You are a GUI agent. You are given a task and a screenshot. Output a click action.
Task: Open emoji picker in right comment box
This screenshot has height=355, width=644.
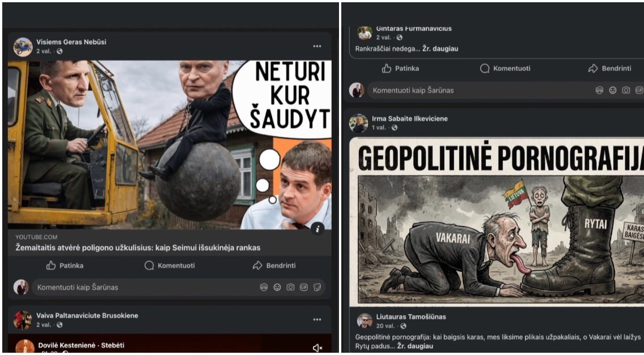point(613,90)
